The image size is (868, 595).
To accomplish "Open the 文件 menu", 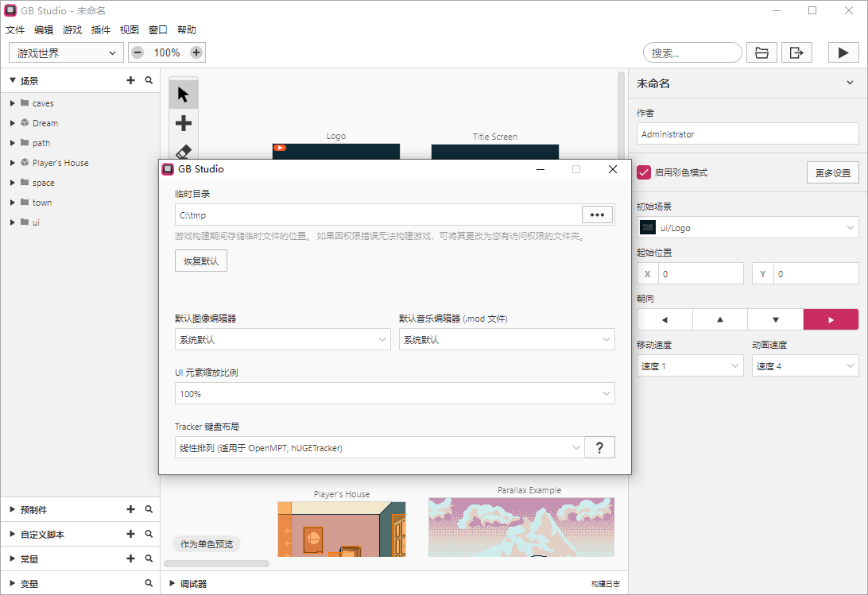I will tap(15, 30).
